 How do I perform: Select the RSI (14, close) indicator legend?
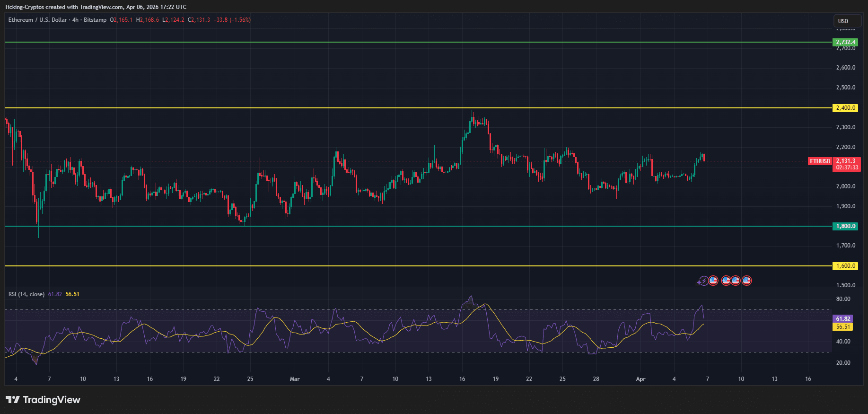pos(26,294)
